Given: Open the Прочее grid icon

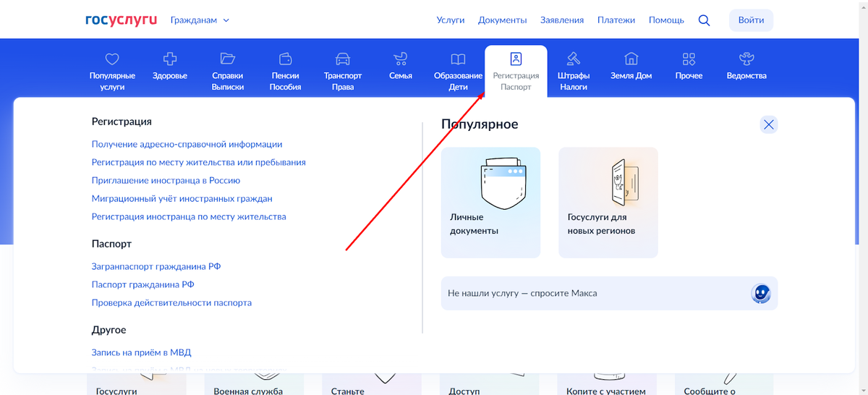Looking at the screenshot, I should (689, 59).
